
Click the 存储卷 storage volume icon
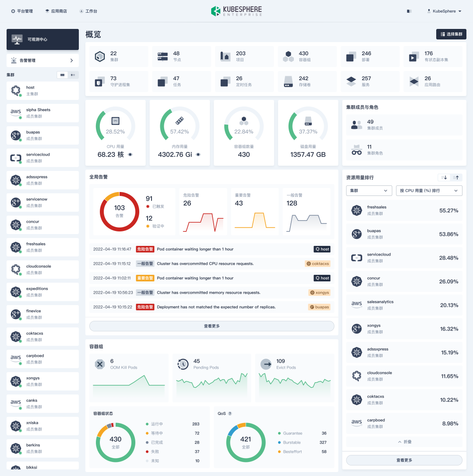[x=288, y=82]
